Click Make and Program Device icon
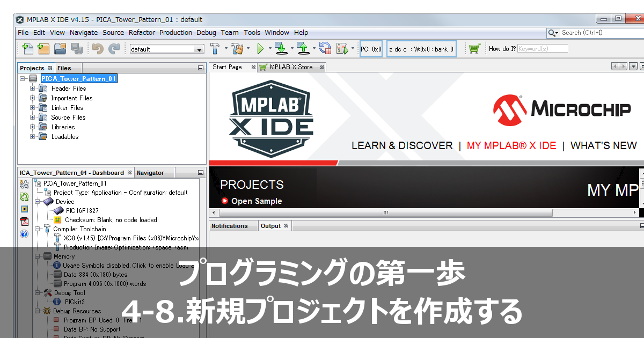The image size is (644, 338). click(x=281, y=49)
